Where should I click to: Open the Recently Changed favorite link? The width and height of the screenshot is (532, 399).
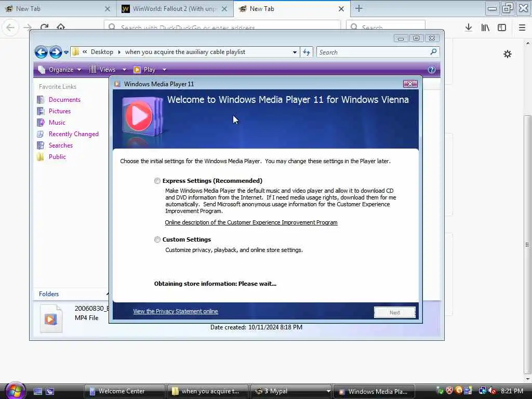(x=74, y=134)
